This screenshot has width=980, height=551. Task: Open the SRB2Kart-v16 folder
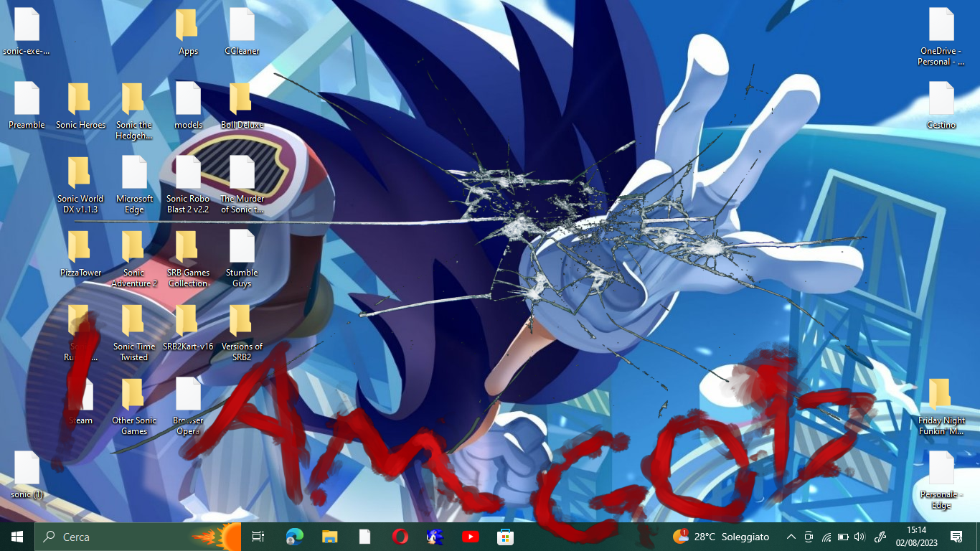click(x=188, y=328)
